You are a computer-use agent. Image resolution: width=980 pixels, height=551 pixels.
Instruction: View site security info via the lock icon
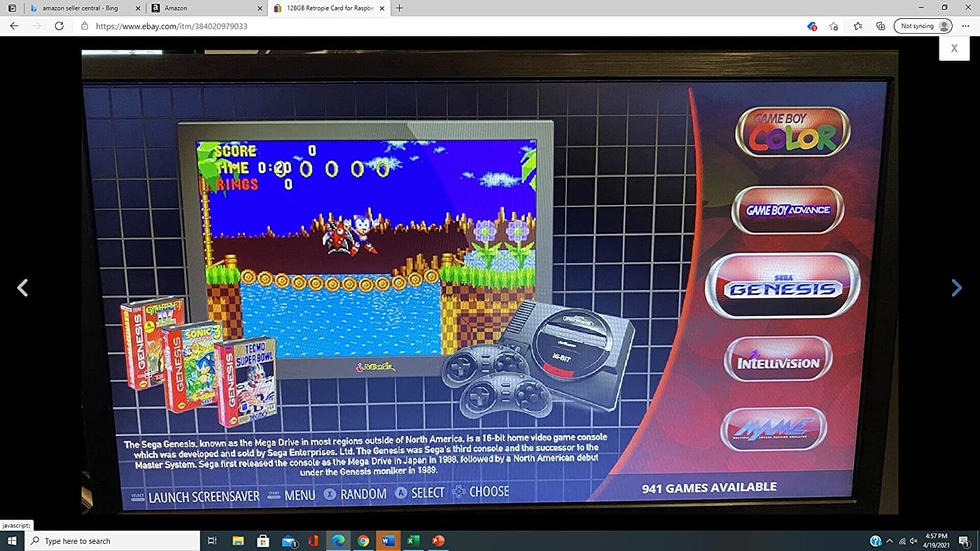coord(85,26)
